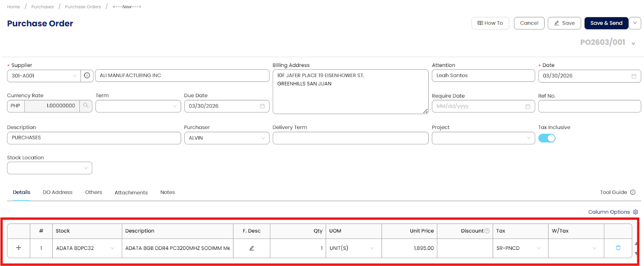The width and height of the screenshot is (644, 266).
Task: Open the Purchaser ALVIN dropdown
Action: tap(227, 138)
